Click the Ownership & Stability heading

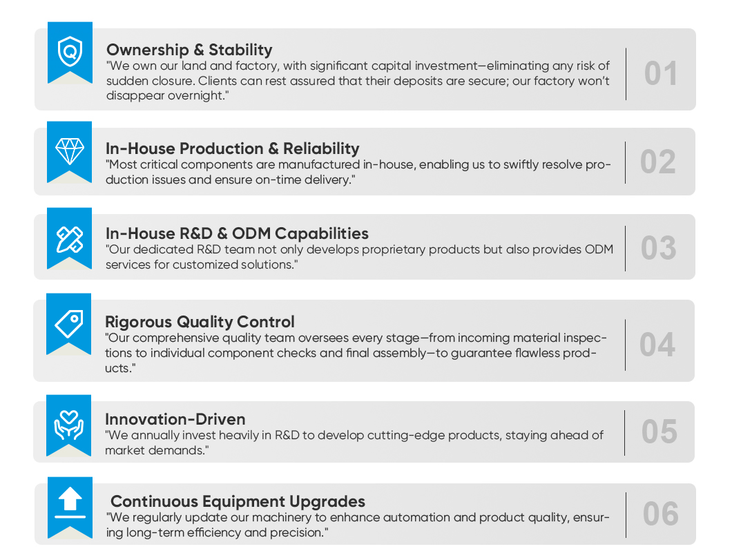pos(189,50)
